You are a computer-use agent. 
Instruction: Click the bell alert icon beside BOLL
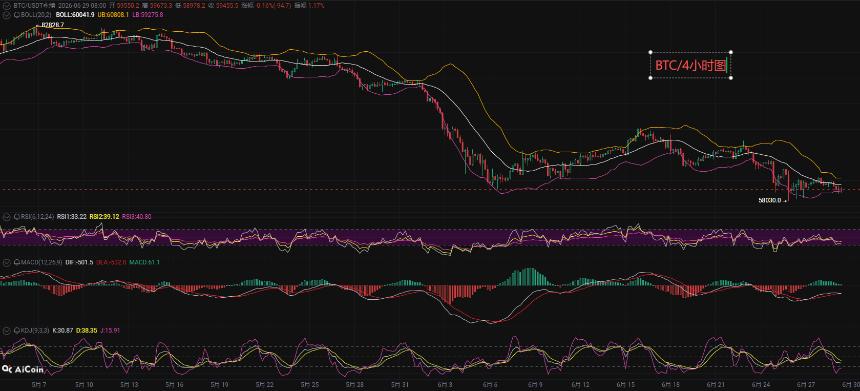click(x=16, y=14)
